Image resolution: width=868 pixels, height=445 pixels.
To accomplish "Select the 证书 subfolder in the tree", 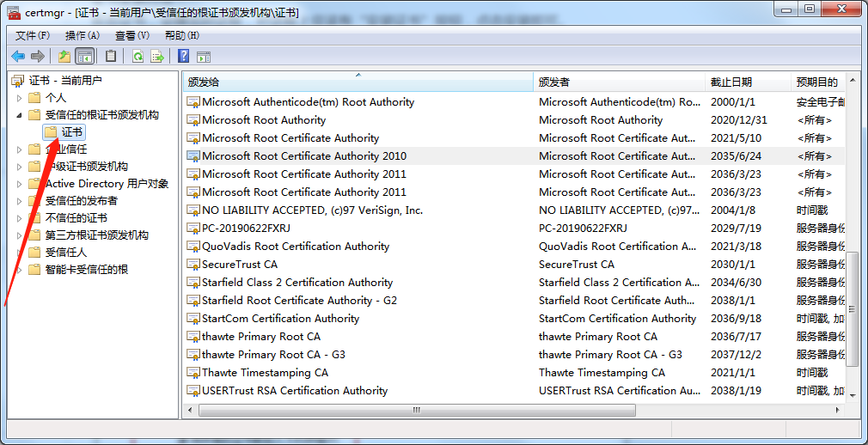I will [64, 132].
